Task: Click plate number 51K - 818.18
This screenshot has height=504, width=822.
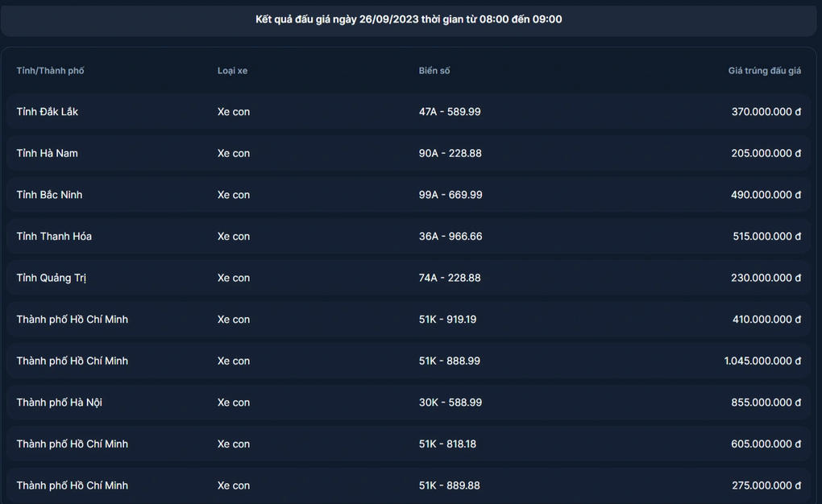Action: 447,444
